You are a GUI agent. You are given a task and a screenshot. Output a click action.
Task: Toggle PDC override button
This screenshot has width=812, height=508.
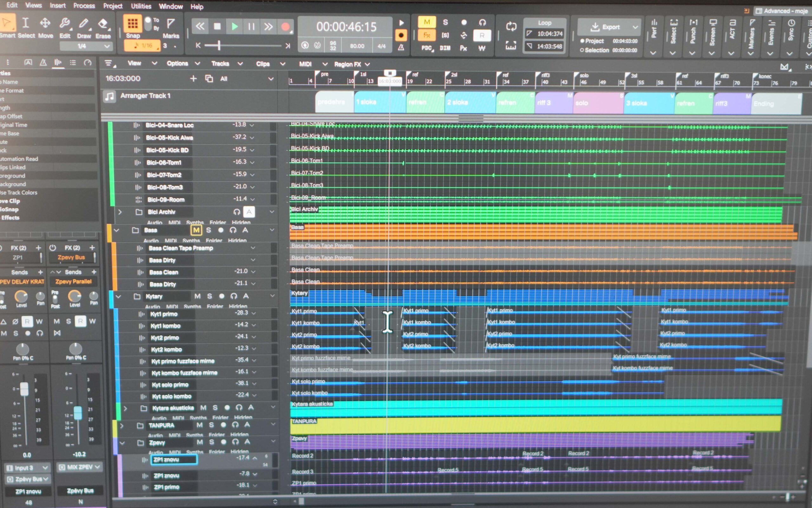pyautogui.click(x=427, y=48)
